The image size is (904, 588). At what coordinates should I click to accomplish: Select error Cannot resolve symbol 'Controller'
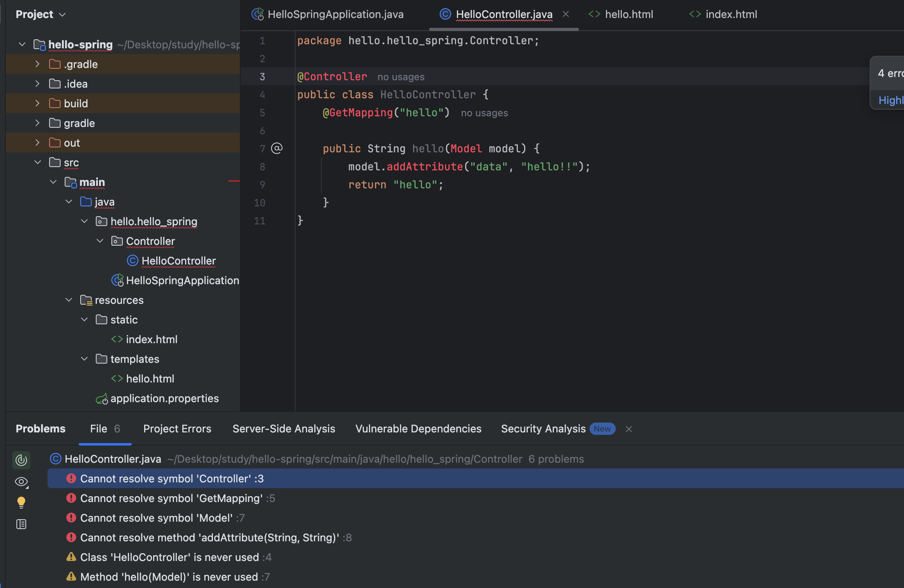click(476, 478)
